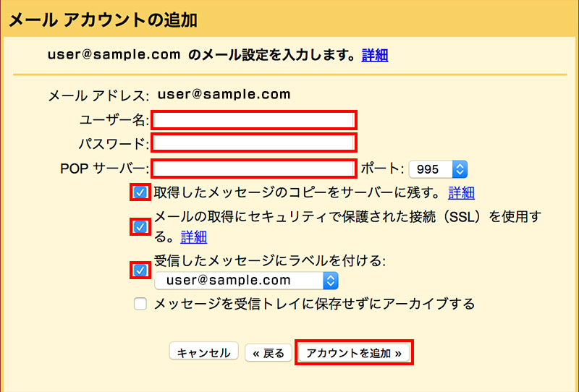The height and width of the screenshot is (392, 579).
Task: Open 詳細 link on the SSL option
Action: [194, 237]
